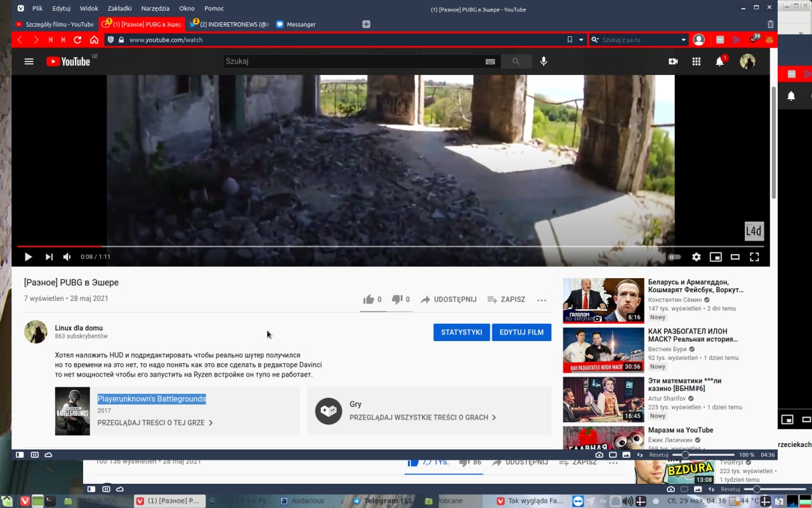Image resolution: width=812 pixels, height=508 pixels.
Task: Open the YouTube create video camera icon
Action: pyautogui.click(x=673, y=62)
